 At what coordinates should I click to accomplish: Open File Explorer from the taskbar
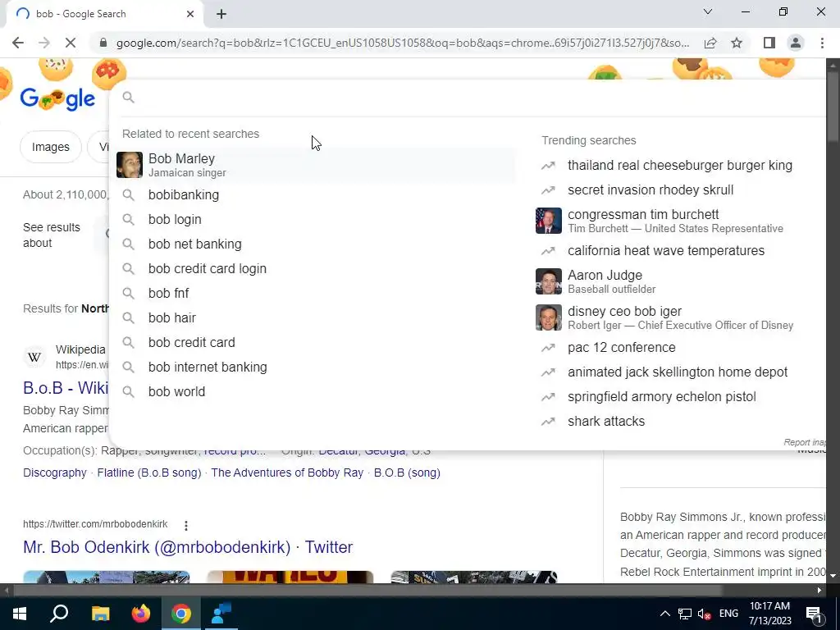tap(100, 614)
